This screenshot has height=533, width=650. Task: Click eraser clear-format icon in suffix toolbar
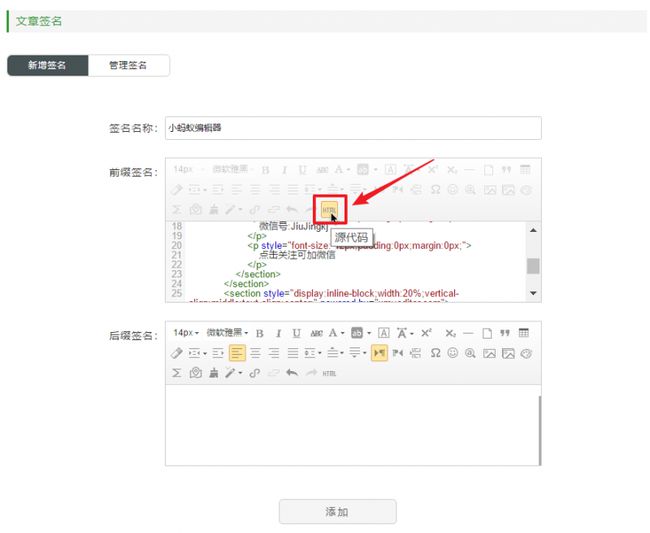tap(176, 353)
